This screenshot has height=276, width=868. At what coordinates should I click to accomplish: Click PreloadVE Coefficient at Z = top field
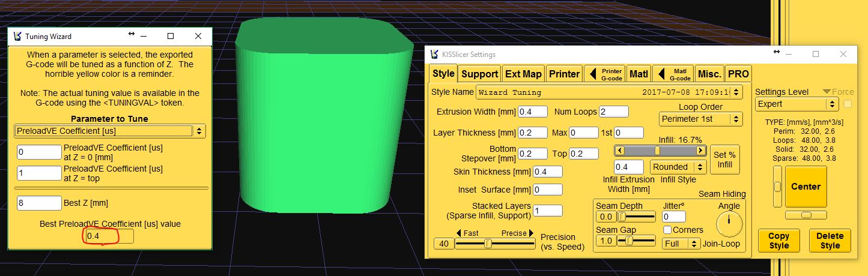tap(39, 173)
